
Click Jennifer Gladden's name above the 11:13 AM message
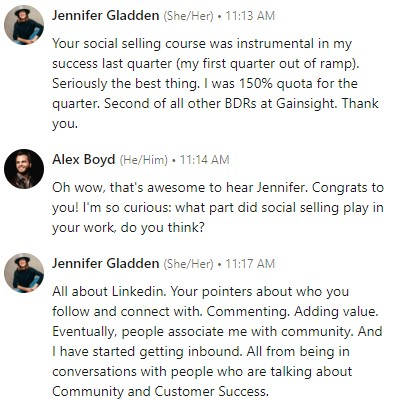(x=106, y=16)
